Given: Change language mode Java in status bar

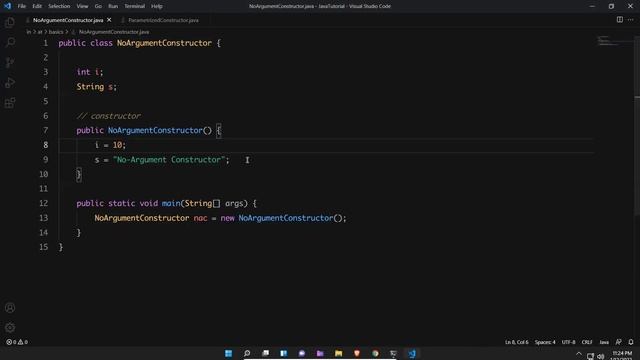Looking at the screenshot, I should point(604,342).
